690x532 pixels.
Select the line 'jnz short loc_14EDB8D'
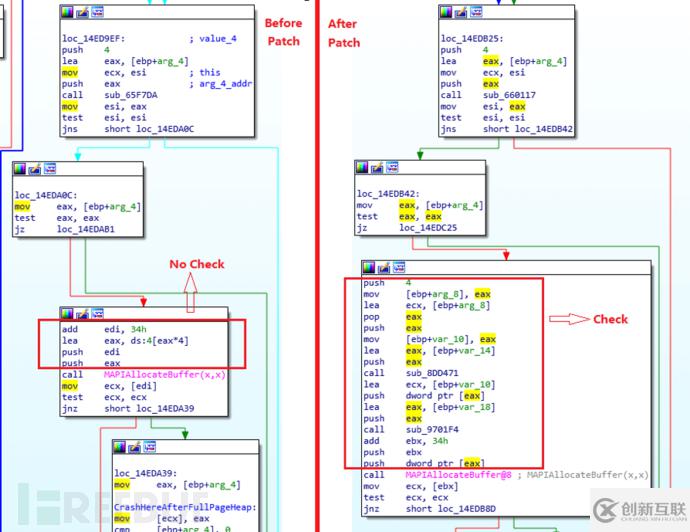[429, 509]
